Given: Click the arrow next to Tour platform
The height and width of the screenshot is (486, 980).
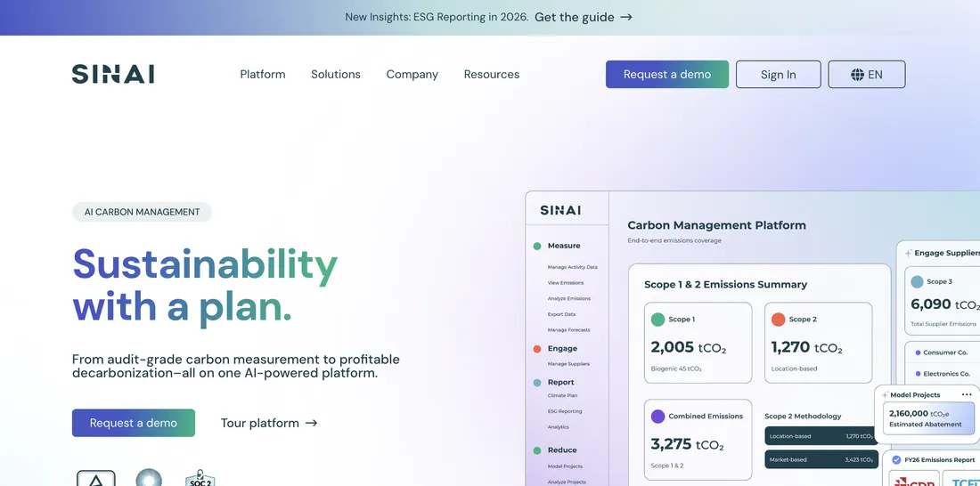Looking at the screenshot, I should tap(311, 423).
